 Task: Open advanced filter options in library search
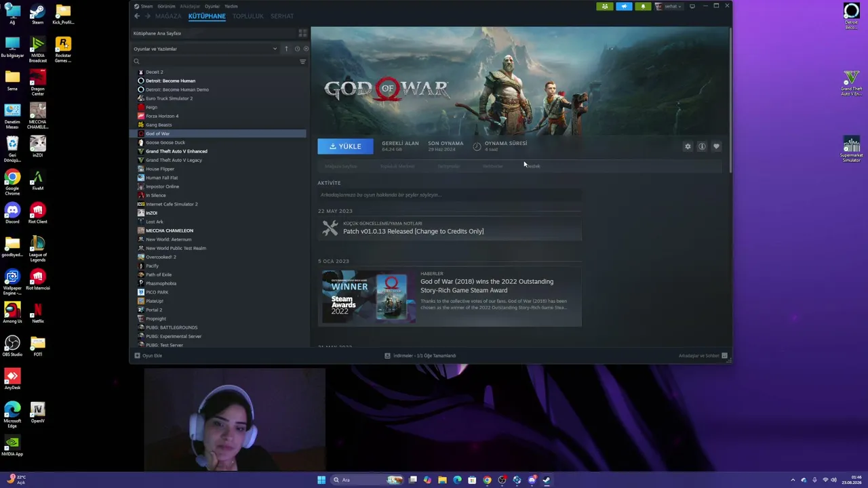click(x=302, y=62)
